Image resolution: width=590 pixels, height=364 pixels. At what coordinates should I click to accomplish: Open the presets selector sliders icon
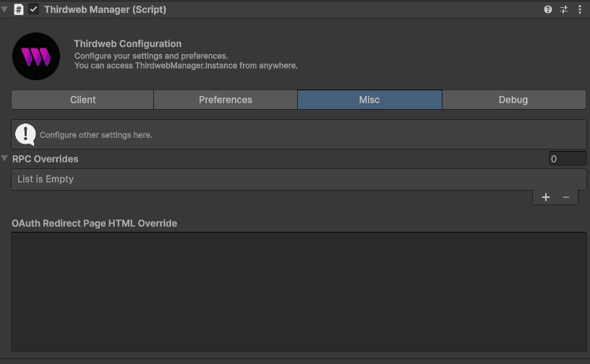pos(564,9)
